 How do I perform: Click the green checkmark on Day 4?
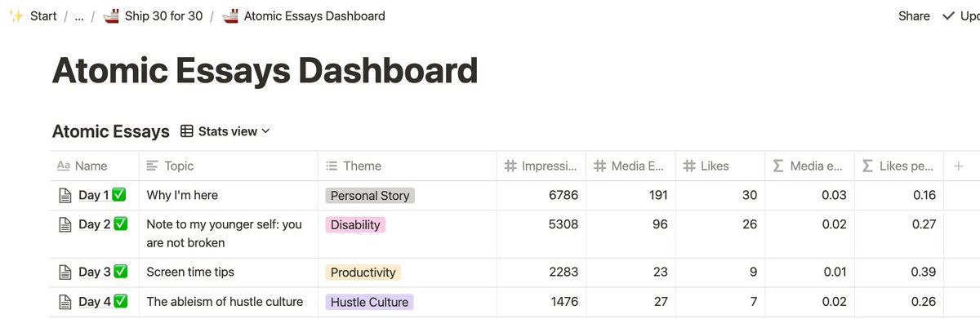[x=120, y=302]
